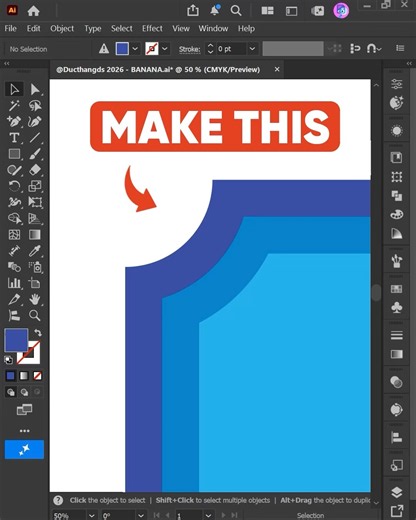Select the Gradient tool
This screenshot has height=520, width=416.
point(35,234)
